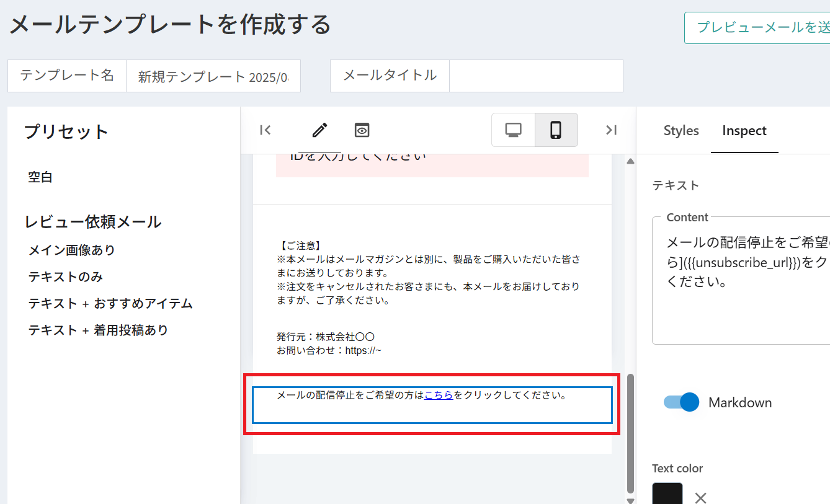Click the template name input field
The height and width of the screenshot is (504, 830).
point(213,76)
